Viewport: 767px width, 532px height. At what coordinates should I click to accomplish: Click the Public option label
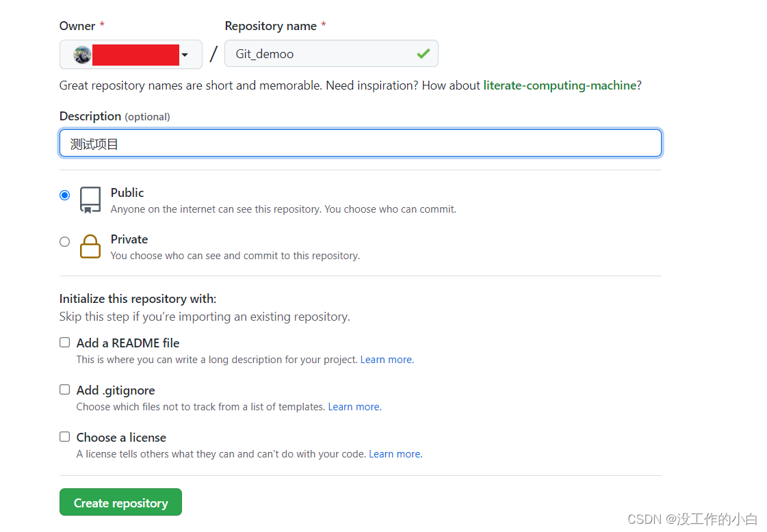[127, 193]
